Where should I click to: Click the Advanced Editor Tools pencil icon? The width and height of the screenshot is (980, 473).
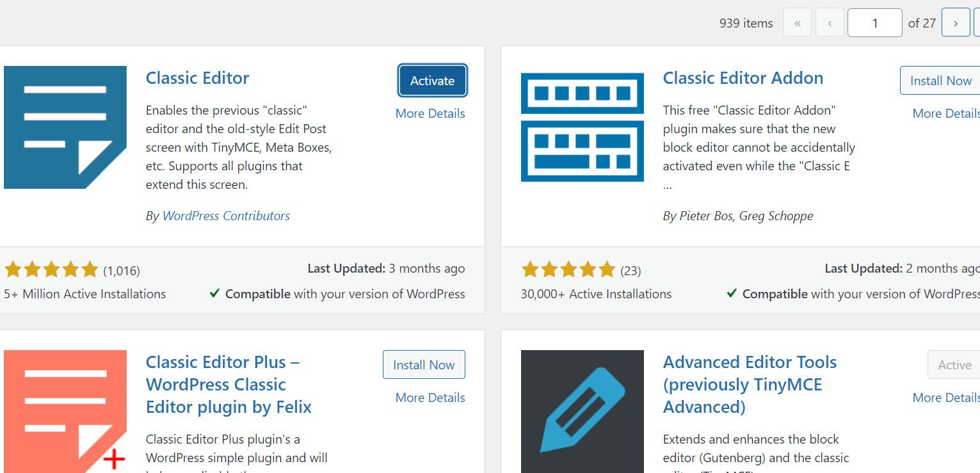(582, 410)
